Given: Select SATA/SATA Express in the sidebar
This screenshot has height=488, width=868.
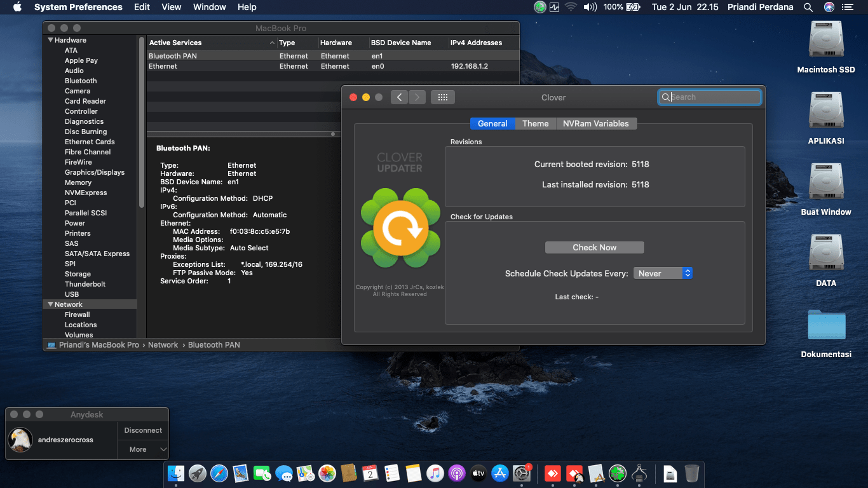Looking at the screenshot, I should coord(97,254).
